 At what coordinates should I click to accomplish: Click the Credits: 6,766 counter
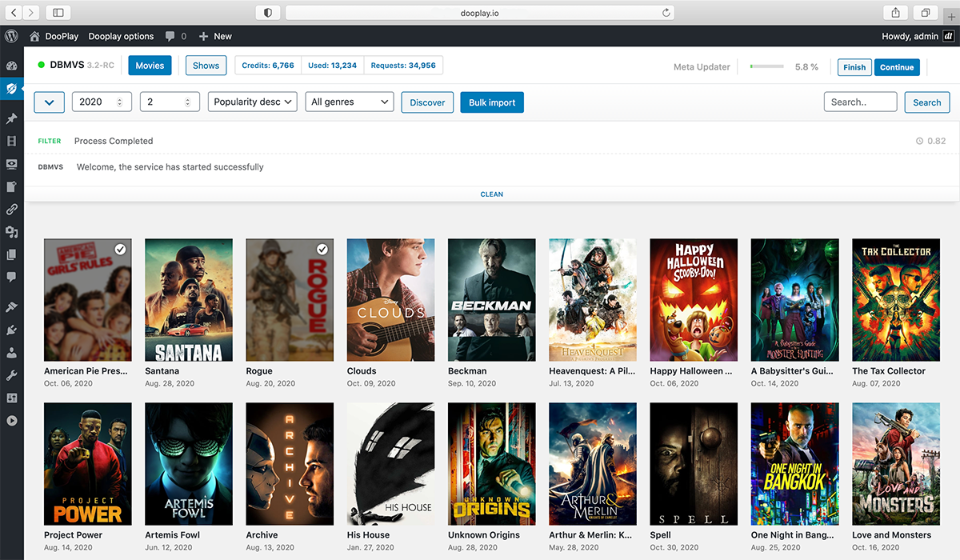[268, 66]
